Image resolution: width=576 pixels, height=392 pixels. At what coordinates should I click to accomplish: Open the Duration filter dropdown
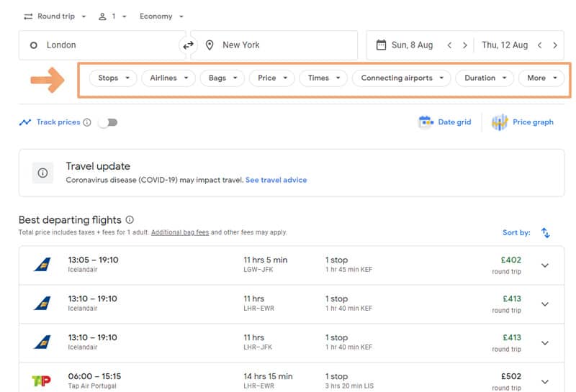(x=485, y=78)
